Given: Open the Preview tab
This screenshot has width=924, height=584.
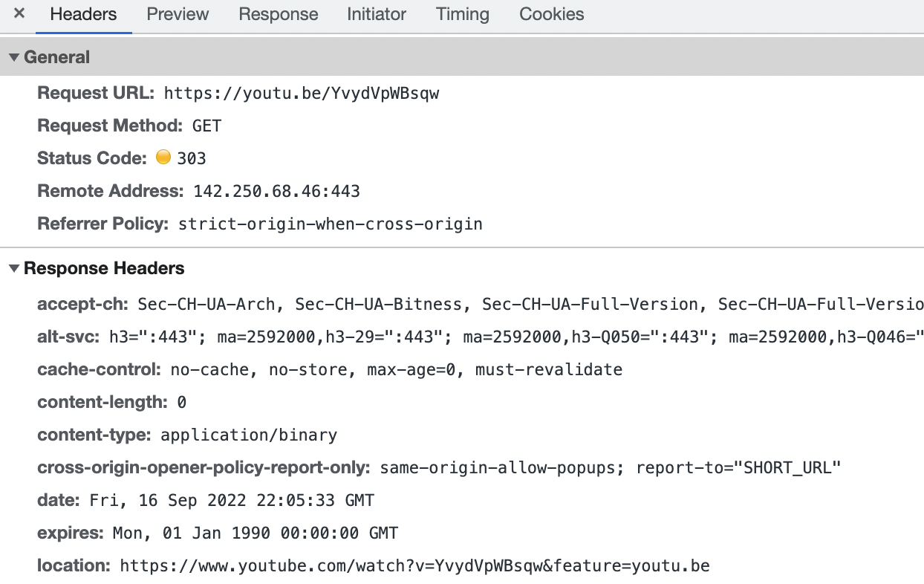Looking at the screenshot, I should (x=178, y=14).
